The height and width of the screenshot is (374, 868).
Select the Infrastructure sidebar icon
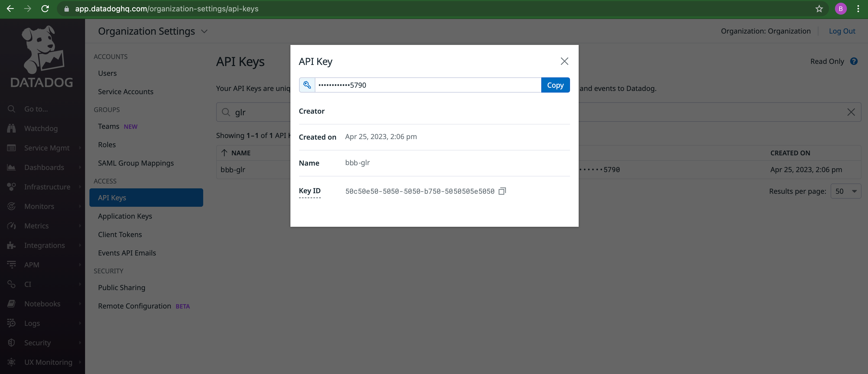[x=11, y=186]
